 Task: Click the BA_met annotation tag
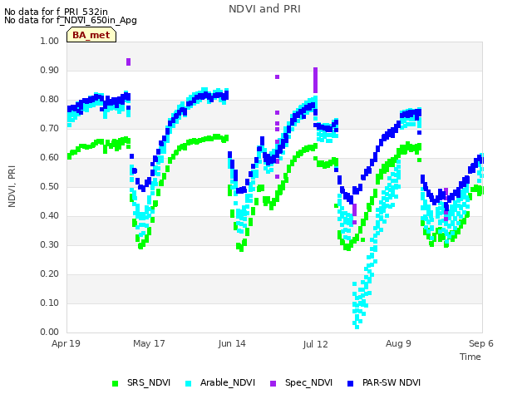click(x=91, y=35)
